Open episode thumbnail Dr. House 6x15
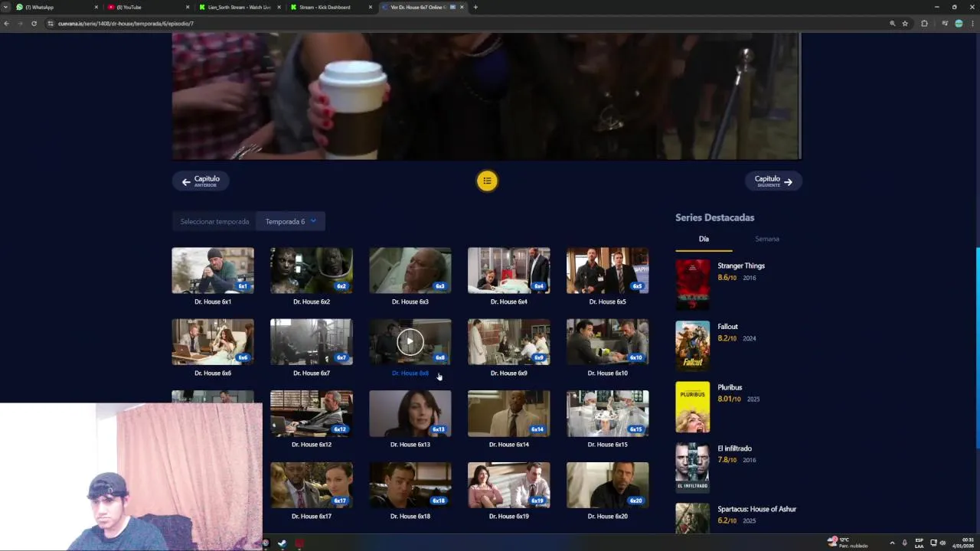 608,413
